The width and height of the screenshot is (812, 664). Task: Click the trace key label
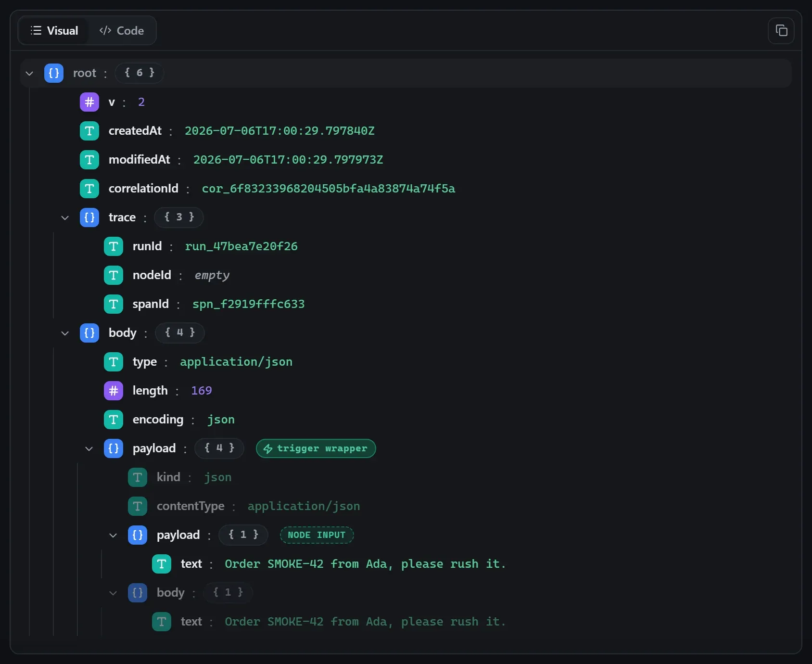click(122, 217)
